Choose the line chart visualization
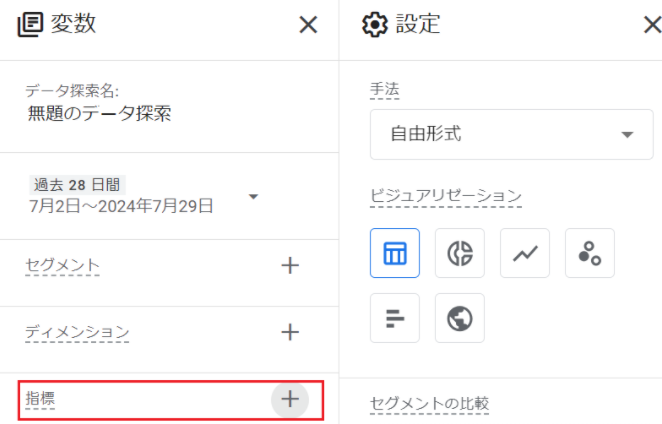This screenshot has width=662, height=424. (x=525, y=253)
